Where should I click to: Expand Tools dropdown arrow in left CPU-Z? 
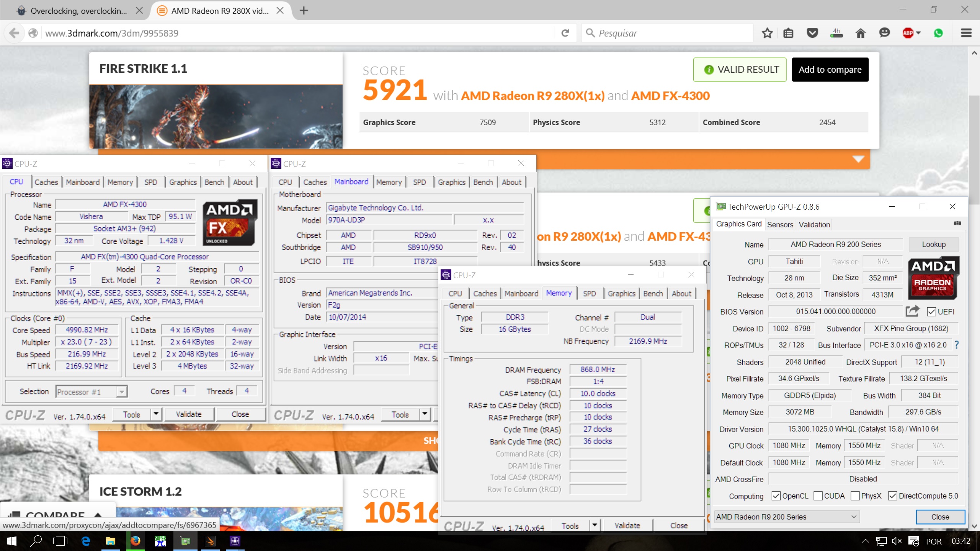point(156,414)
